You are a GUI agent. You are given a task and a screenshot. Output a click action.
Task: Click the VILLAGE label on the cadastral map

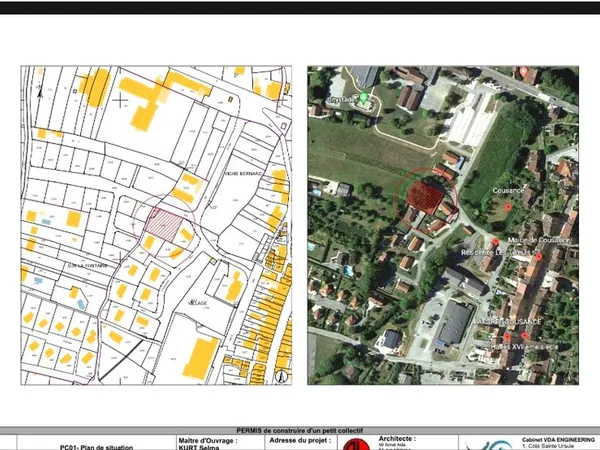[x=198, y=303]
